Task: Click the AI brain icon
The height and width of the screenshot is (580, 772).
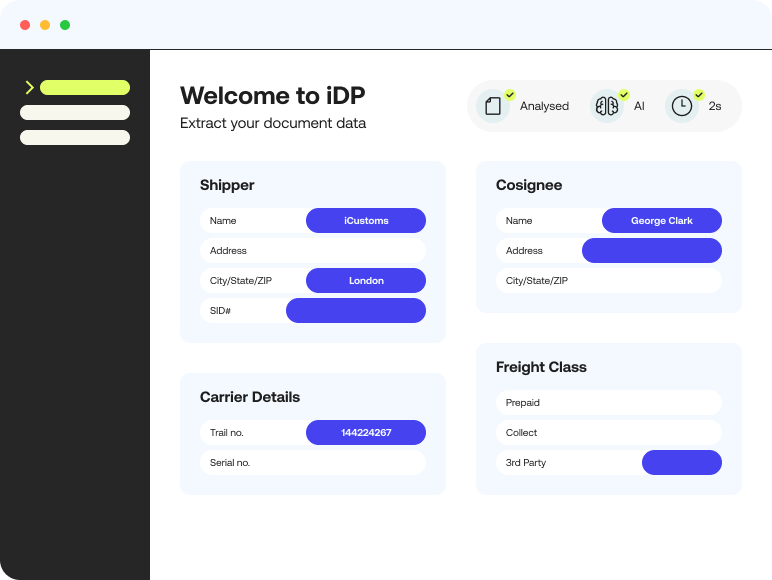Action: click(607, 106)
